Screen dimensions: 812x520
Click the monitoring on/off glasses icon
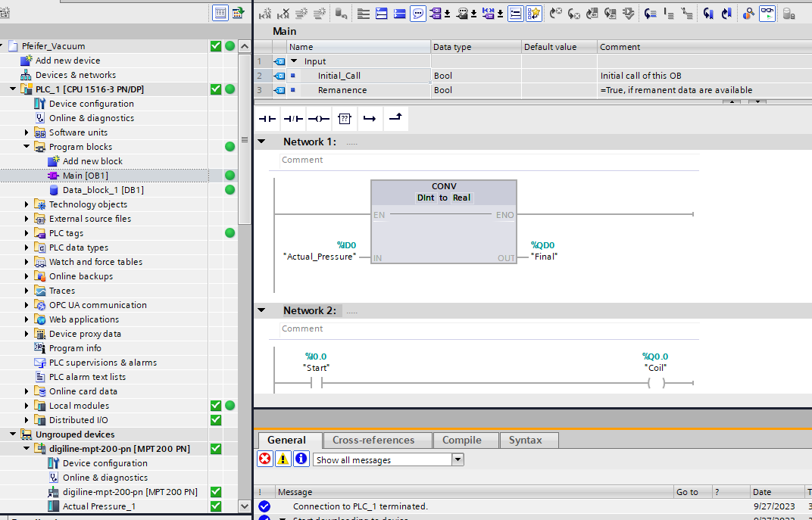[767, 13]
